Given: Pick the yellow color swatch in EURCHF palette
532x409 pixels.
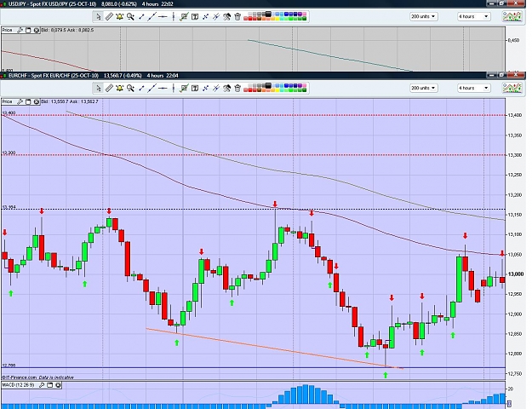Looking at the screenshot, I should click(277, 90).
